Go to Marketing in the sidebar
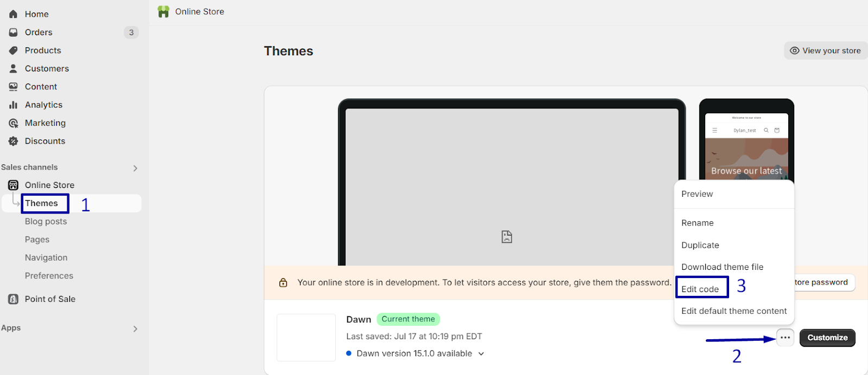Image resolution: width=868 pixels, height=375 pixels. click(x=45, y=123)
